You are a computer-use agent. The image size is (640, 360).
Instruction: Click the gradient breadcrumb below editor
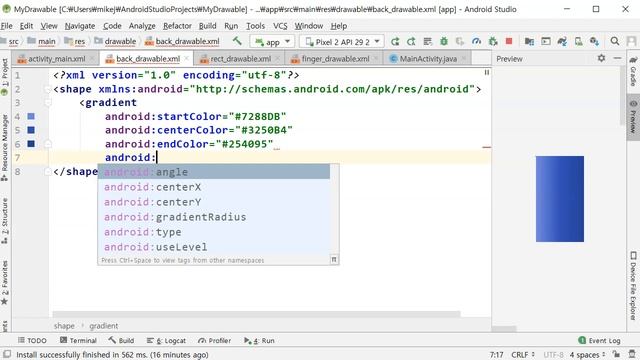(104, 326)
